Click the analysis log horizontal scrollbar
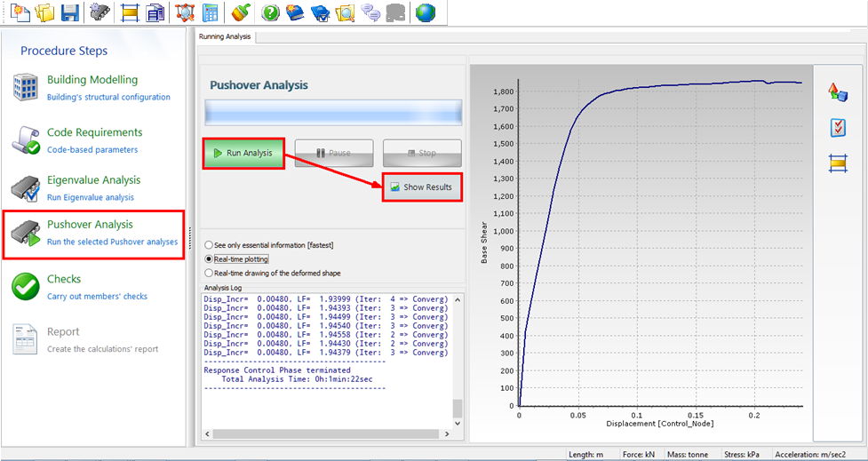Screen dimensions: 868x461 point(324,434)
